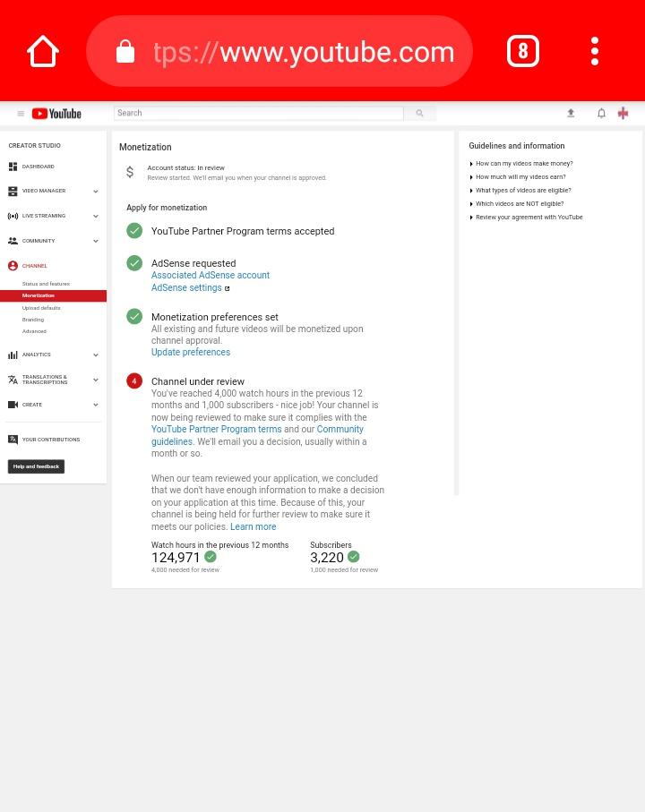
Task: Expand 'How much will my videos earn?'
Action: [x=518, y=177]
